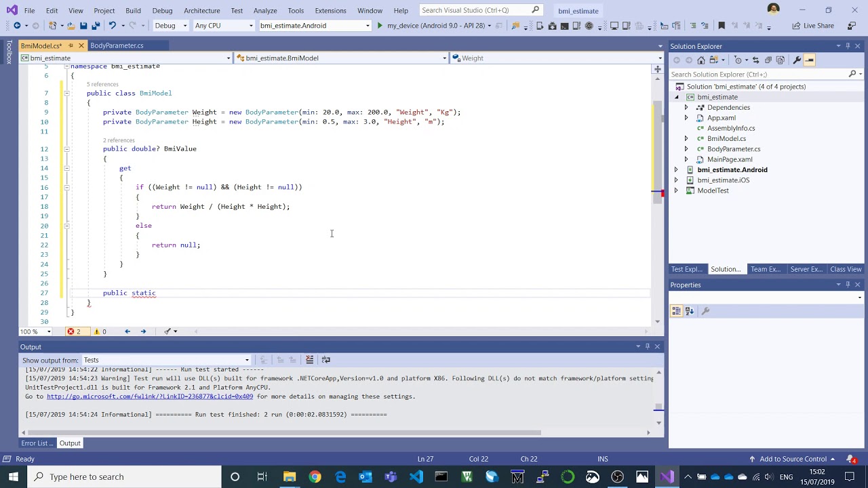
Task: Open Google Chrome from the taskbar
Action: tap(315, 477)
